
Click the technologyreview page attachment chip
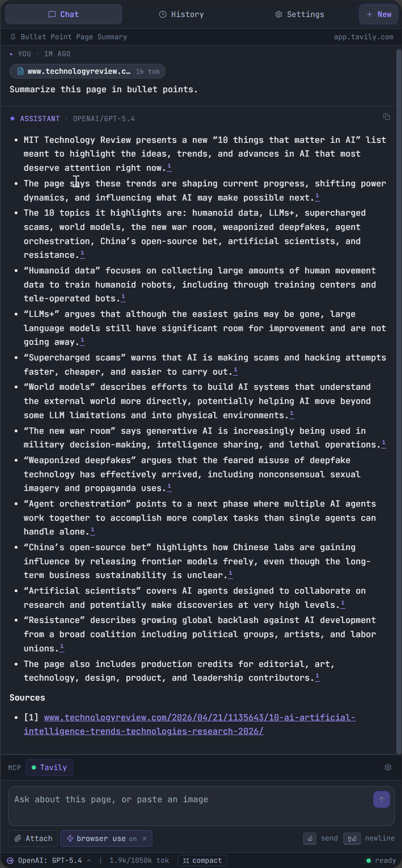pos(87,71)
